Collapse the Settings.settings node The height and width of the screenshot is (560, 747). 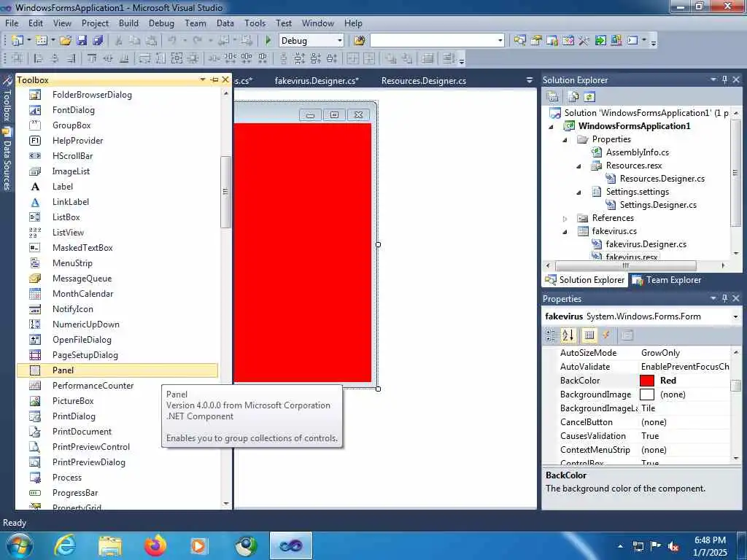tap(579, 192)
